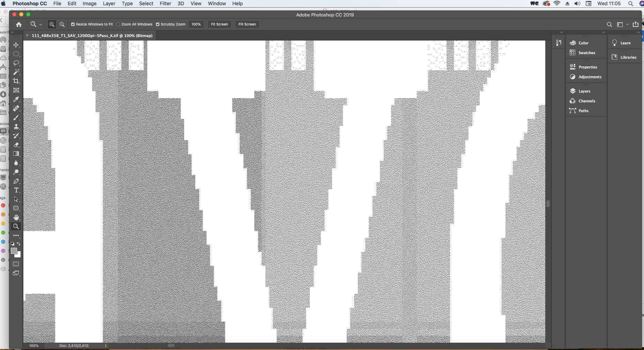
Task: Click the Fit Screen button
Action: [219, 24]
